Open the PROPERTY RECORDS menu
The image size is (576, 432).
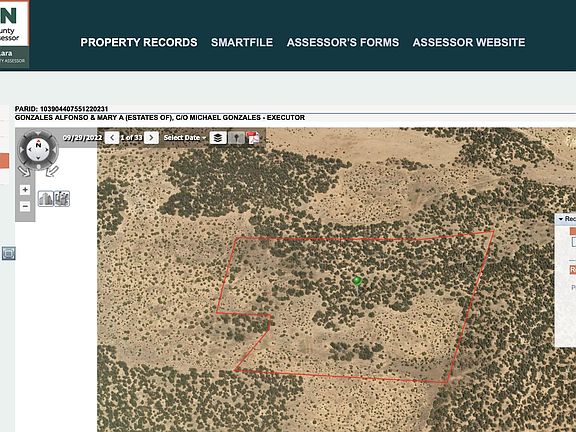(139, 42)
